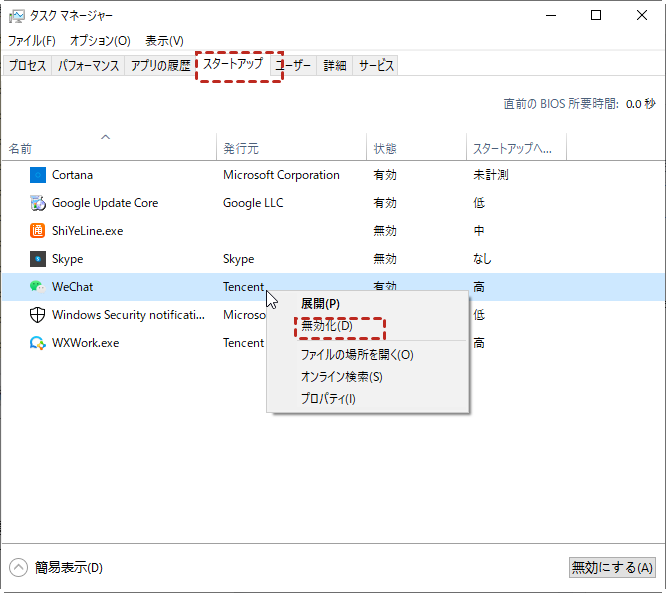
Task: Switch to the 詳細 tab
Action: 335,65
